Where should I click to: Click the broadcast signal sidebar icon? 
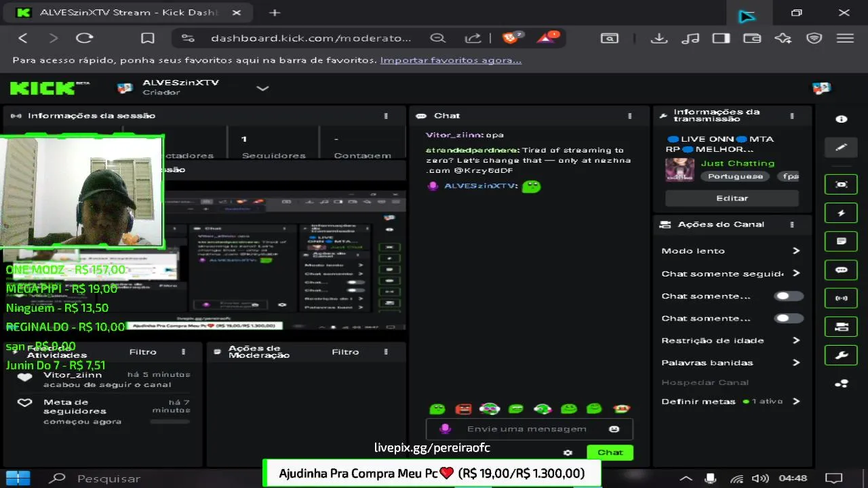[x=842, y=298]
